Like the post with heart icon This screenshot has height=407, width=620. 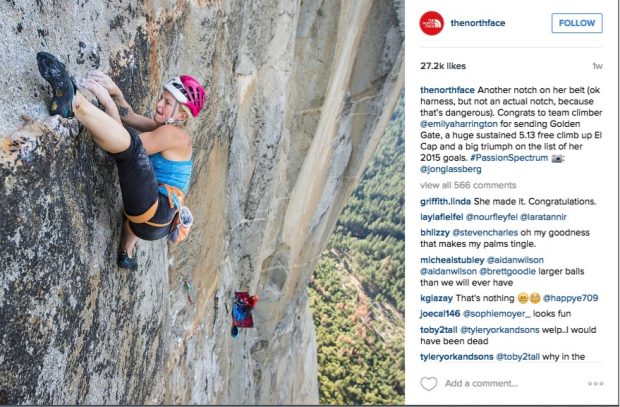(x=429, y=383)
